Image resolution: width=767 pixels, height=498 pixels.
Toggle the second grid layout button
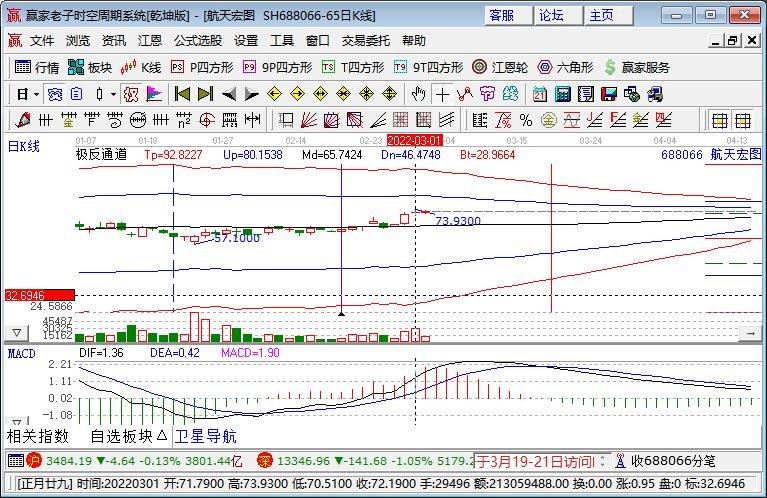[x=743, y=120]
